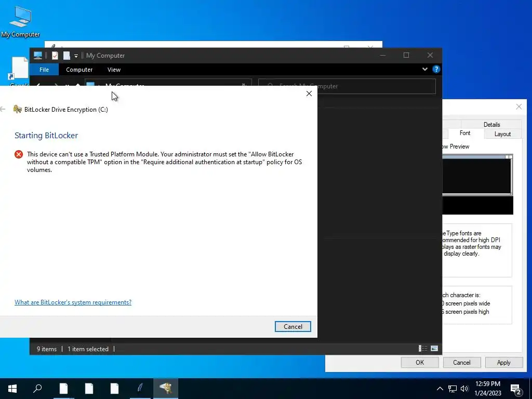
Task: Click the volume speaker icon in system tray
Action: click(464, 389)
